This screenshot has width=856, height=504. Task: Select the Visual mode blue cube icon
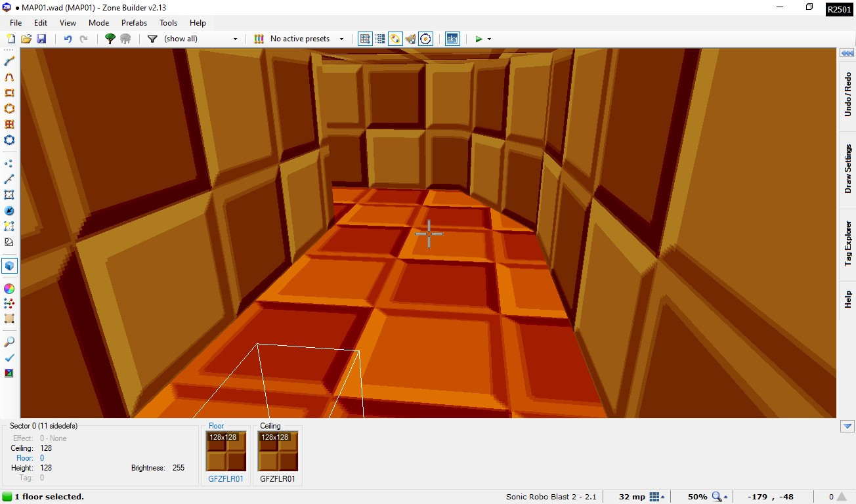[x=9, y=266]
